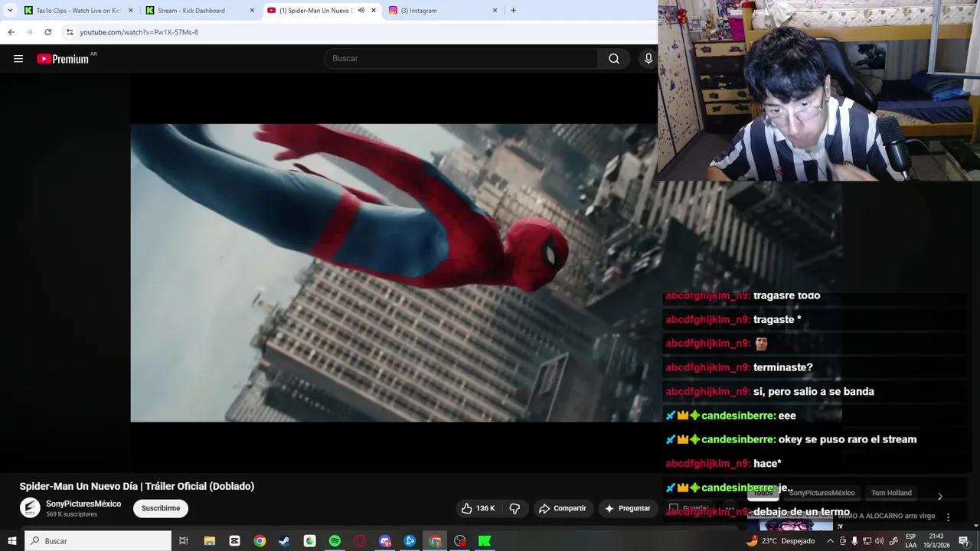Start voice search with the microphone icon

point(648,59)
